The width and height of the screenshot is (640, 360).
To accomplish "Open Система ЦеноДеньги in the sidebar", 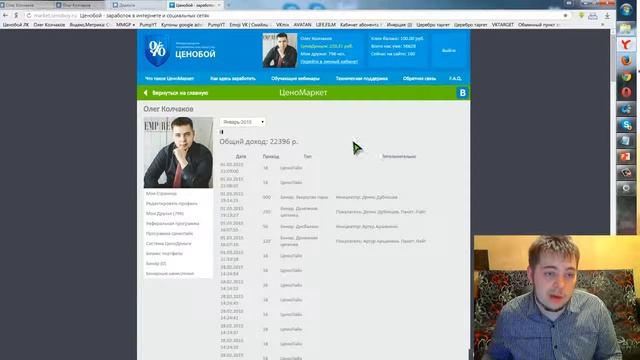I will 169,244.
